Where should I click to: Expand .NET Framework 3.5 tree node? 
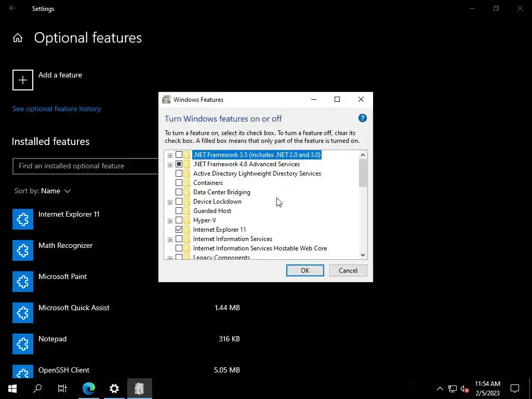click(170, 155)
